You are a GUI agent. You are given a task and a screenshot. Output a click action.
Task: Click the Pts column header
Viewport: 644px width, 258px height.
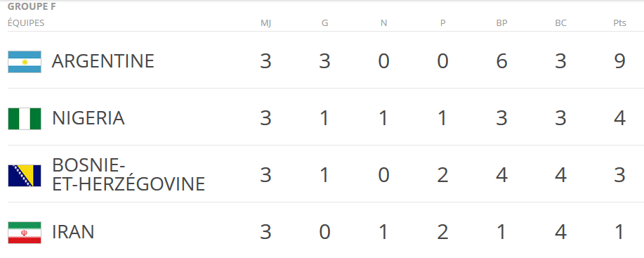click(x=619, y=23)
